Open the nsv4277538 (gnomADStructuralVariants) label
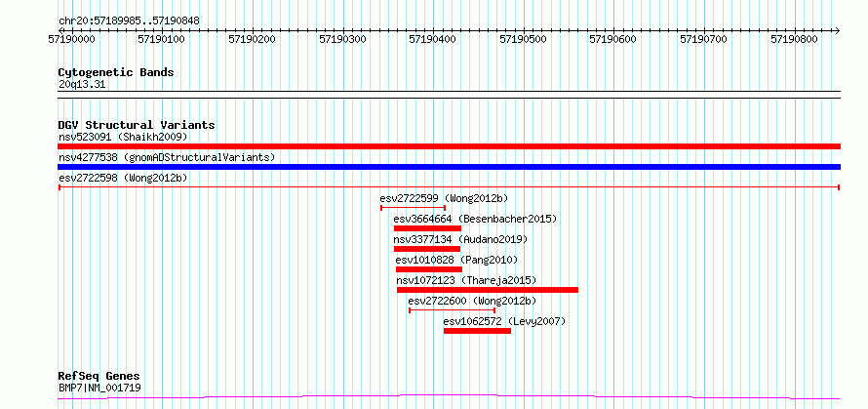The width and height of the screenshot is (868, 409). tap(167, 157)
